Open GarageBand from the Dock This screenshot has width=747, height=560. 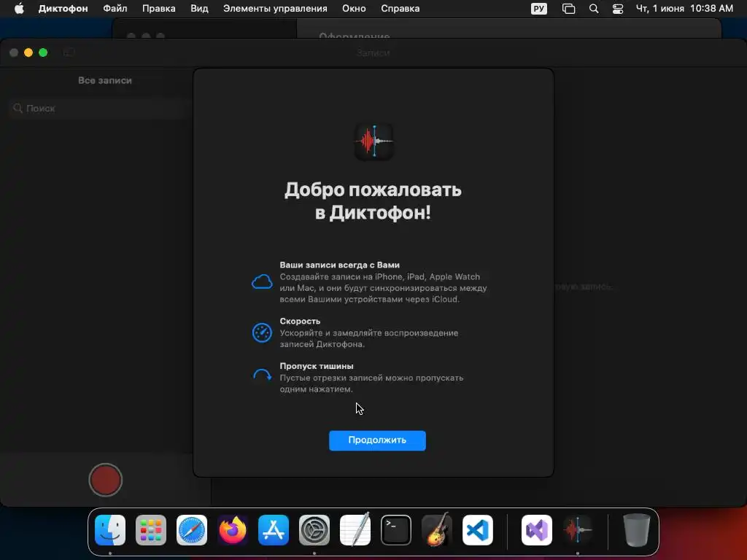[x=437, y=529]
